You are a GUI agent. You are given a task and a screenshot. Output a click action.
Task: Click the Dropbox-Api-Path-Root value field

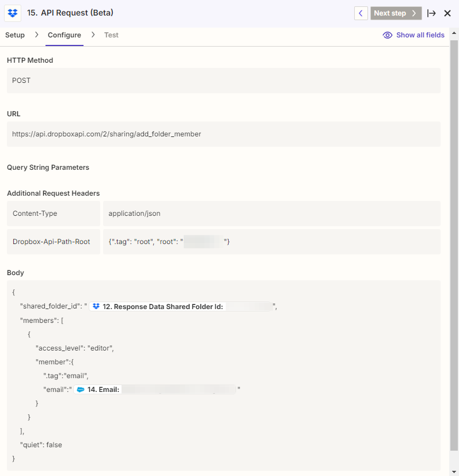[x=271, y=242]
